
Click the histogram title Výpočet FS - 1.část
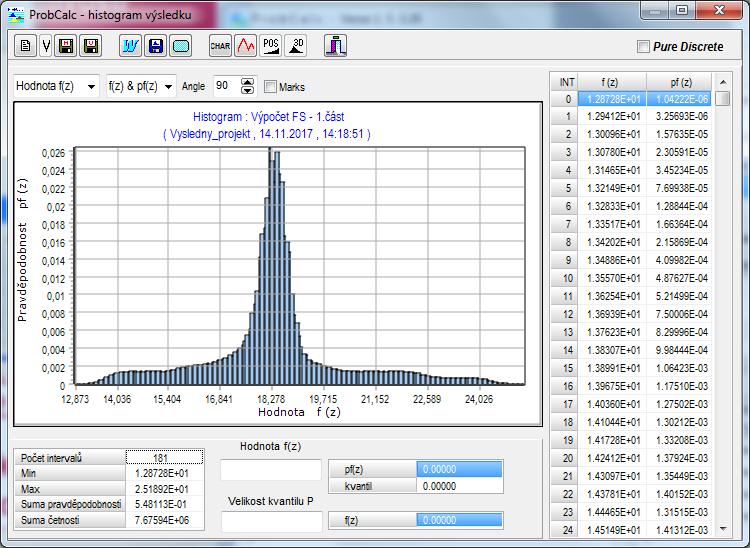268,117
